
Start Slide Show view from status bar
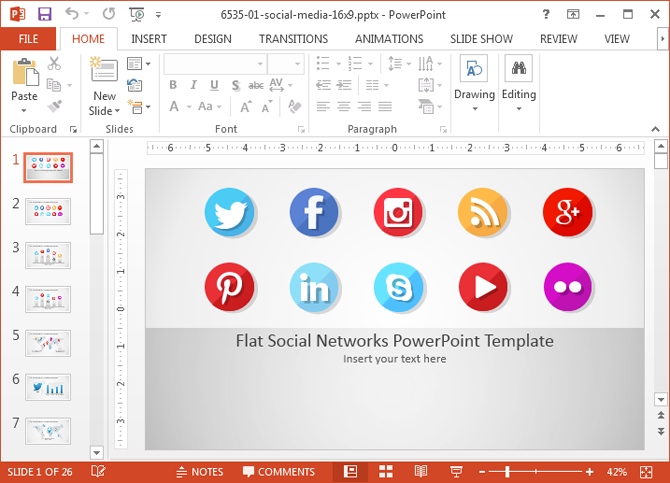[456, 471]
